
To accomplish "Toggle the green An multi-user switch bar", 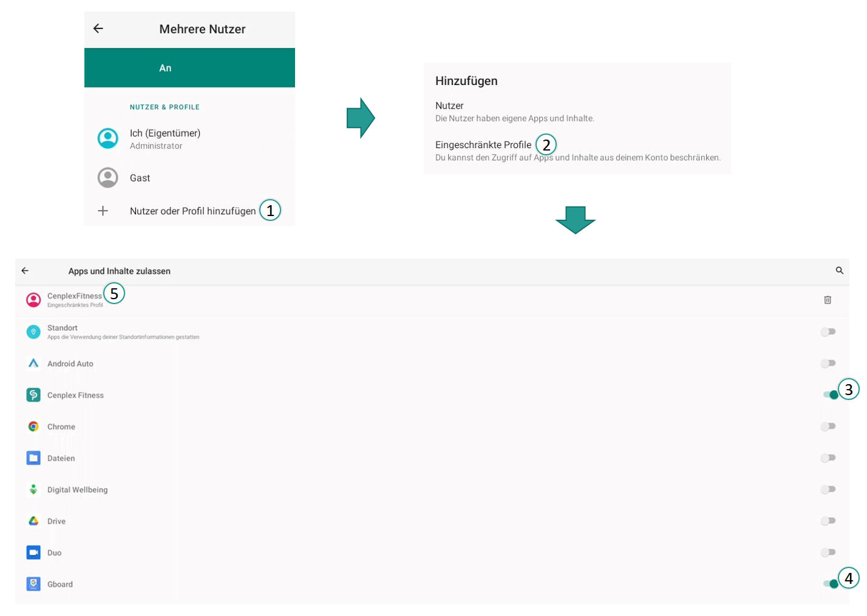I will point(189,68).
